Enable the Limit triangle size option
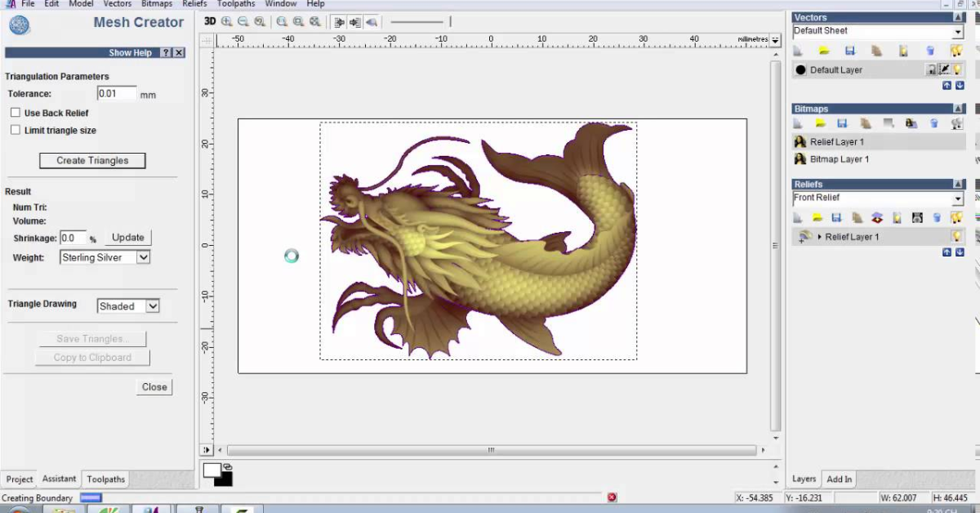Image resolution: width=980 pixels, height=513 pixels. point(15,130)
